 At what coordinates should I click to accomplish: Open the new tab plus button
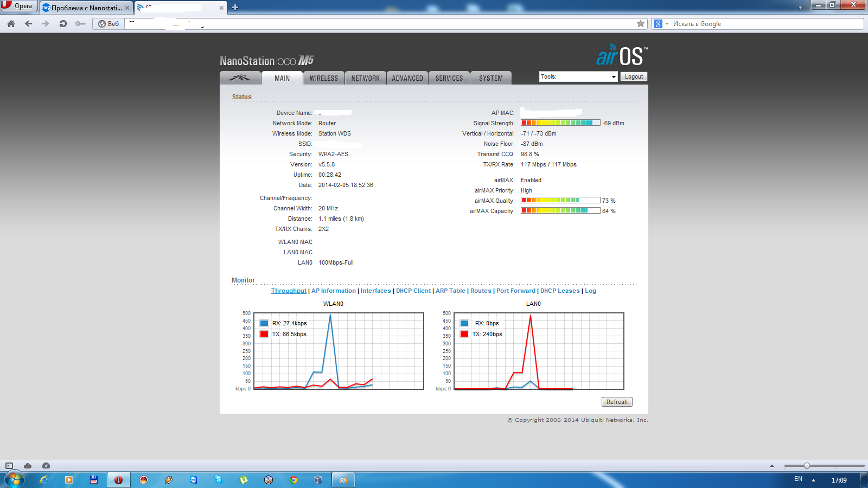point(235,8)
